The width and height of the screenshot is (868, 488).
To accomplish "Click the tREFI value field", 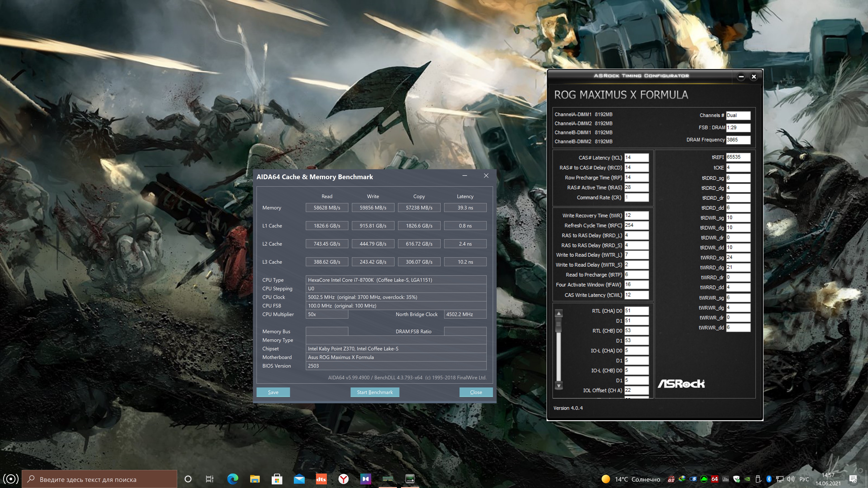I will coord(738,157).
